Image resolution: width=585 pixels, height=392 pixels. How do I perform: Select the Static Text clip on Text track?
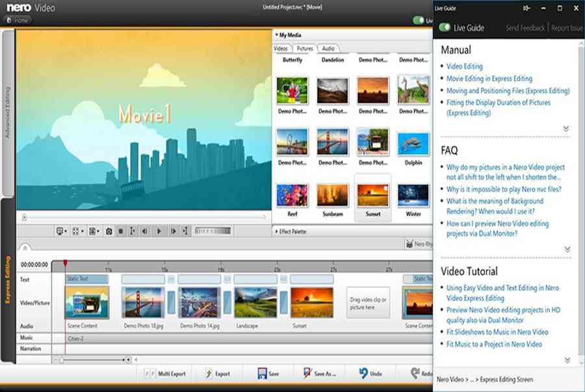pyautogui.click(x=87, y=279)
